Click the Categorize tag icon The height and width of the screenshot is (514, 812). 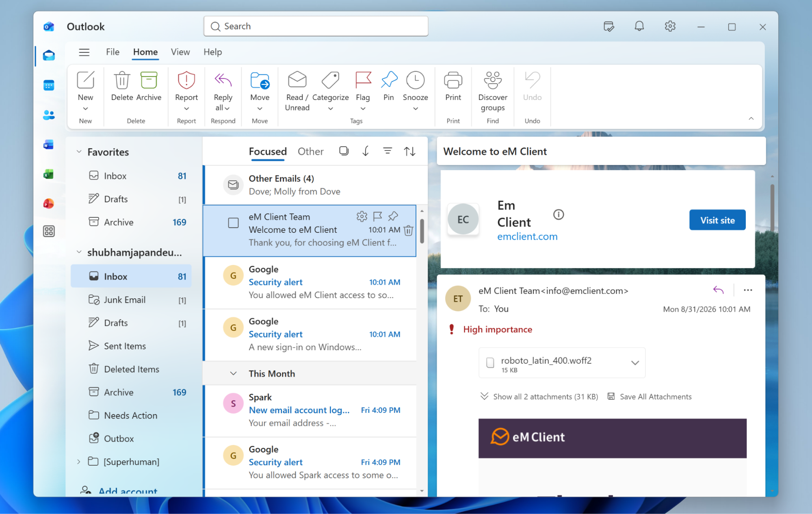tap(330, 80)
